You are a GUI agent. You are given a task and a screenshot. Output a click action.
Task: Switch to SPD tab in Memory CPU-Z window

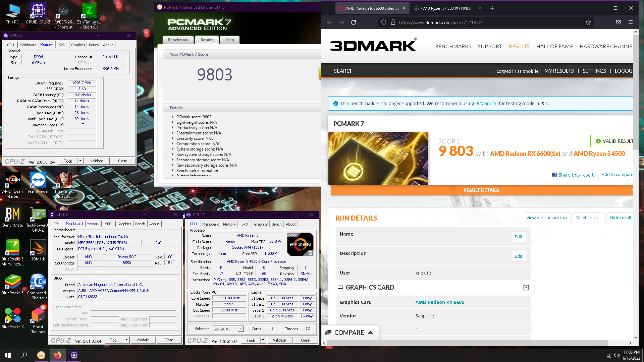click(62, 45)
